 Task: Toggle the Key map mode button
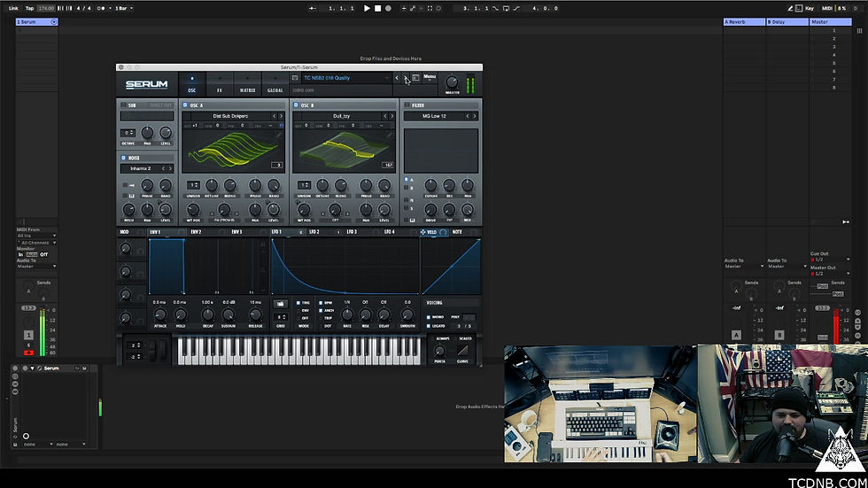tap(810, 8)
